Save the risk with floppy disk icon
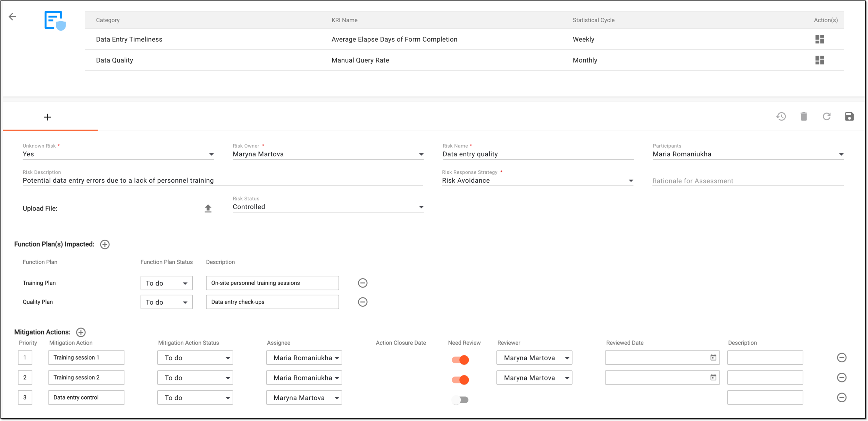 [849, 116]
